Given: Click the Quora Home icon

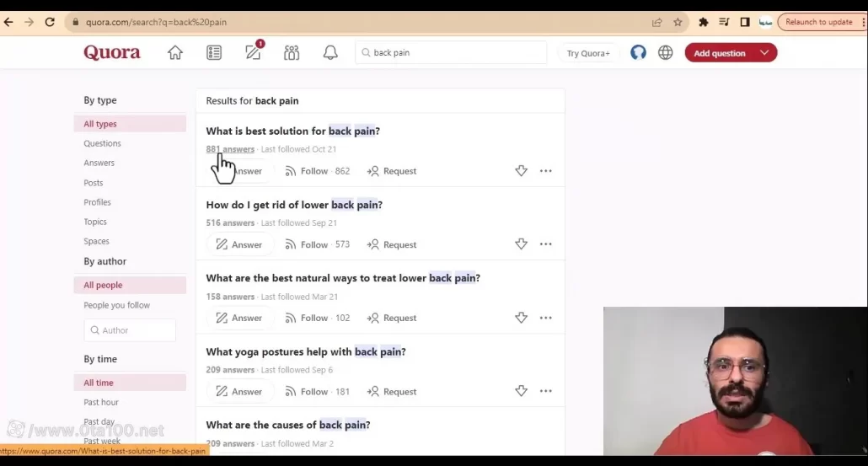Looking at the screenshot, I should [x=175, y=53].
